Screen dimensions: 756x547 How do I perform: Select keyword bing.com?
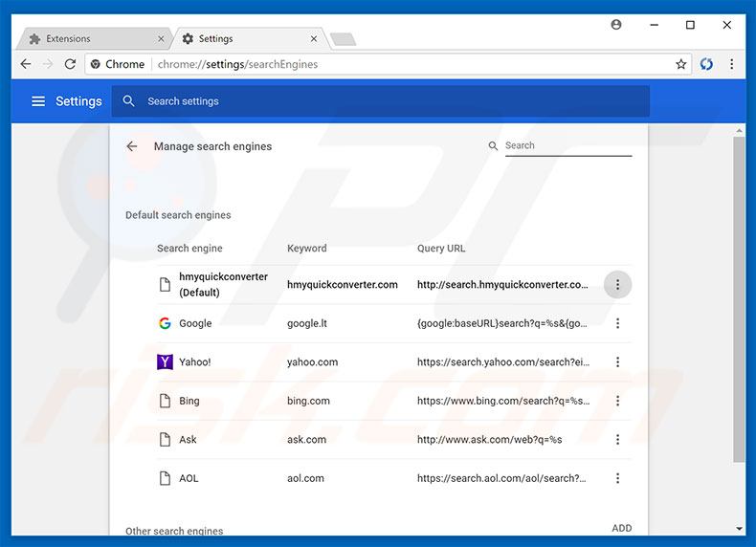click(x=308, y=401)
